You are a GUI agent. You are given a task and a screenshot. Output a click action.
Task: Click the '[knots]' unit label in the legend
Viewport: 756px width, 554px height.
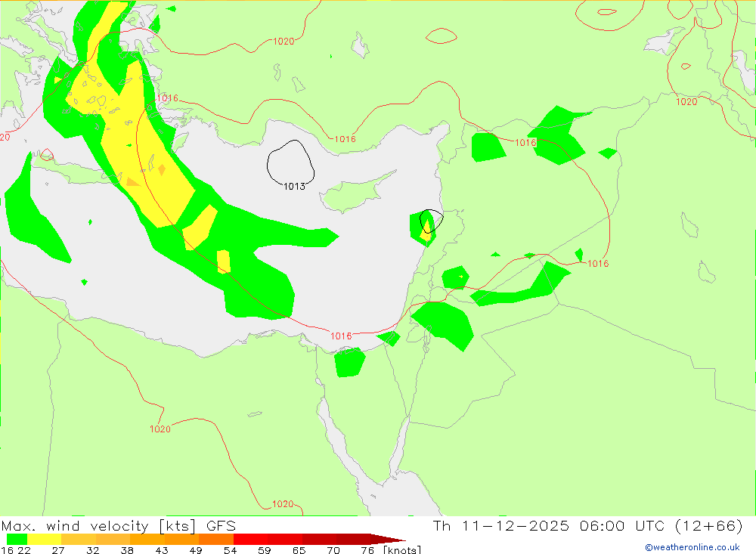402,549
